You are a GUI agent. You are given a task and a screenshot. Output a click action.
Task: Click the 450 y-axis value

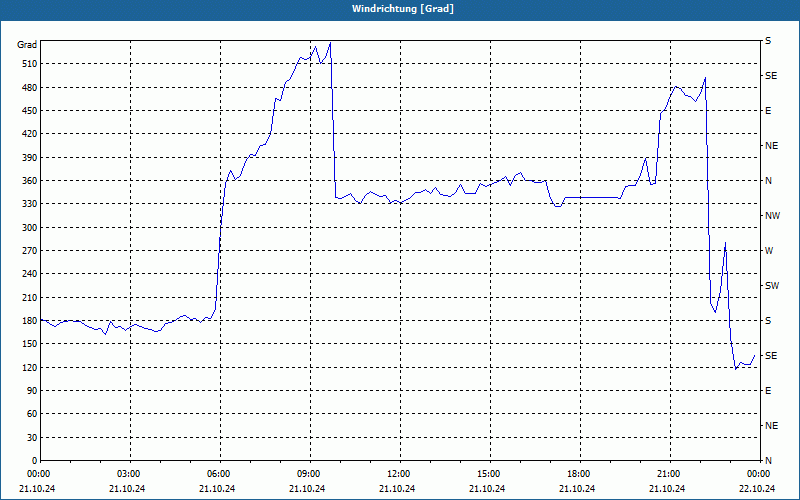(x=30, y=111)
